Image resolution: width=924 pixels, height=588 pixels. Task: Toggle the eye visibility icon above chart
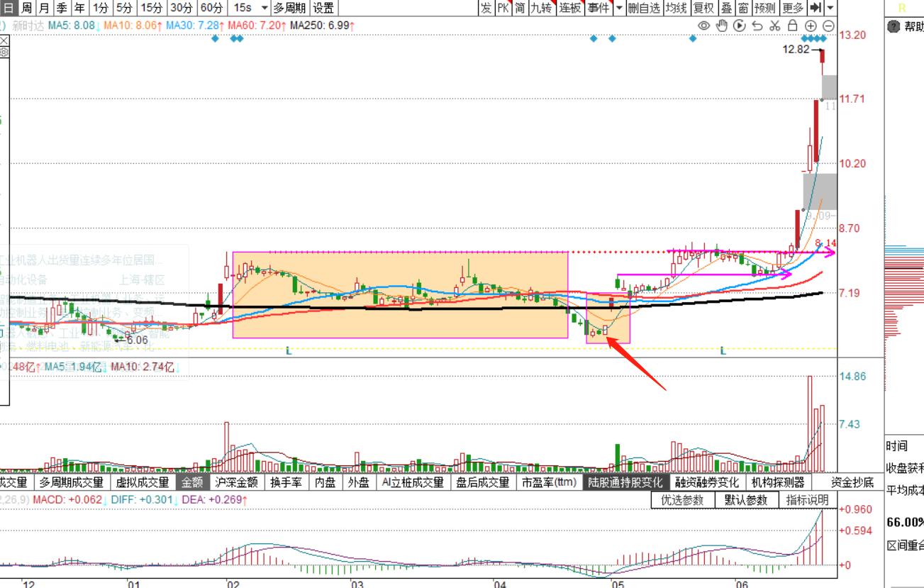coord(703,26)
